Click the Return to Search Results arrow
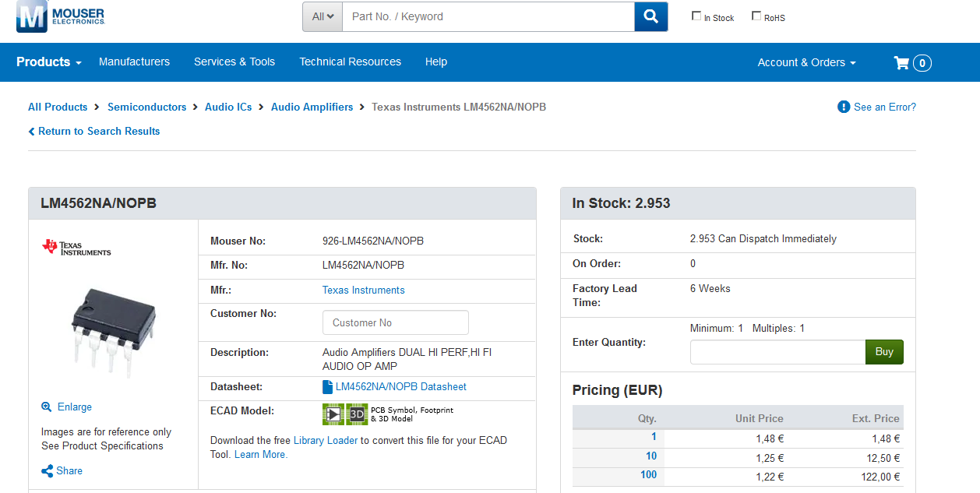This screenshot has height=493, width=980. 32,132
